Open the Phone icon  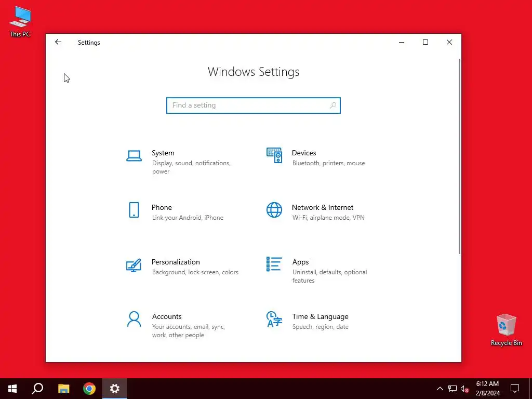coord(134,210)
